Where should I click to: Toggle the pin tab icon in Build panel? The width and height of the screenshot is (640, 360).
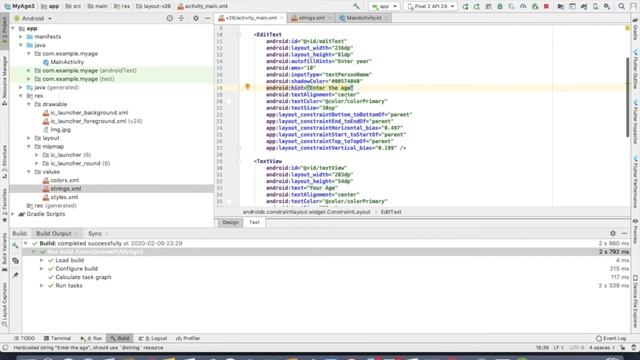(x=16, y=276)
